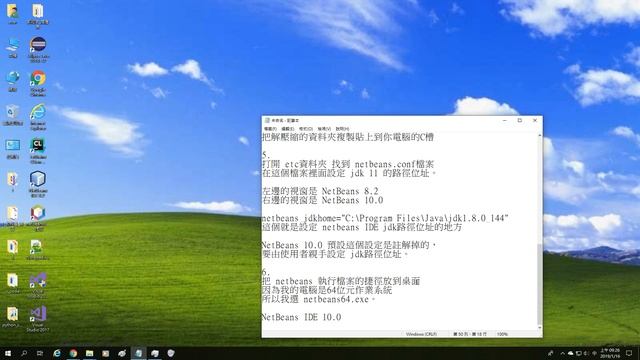The height and width of the screenshot is (360, 640).
Task: Click the line mentioning 'netbeans.conf'
Action: 348,164
